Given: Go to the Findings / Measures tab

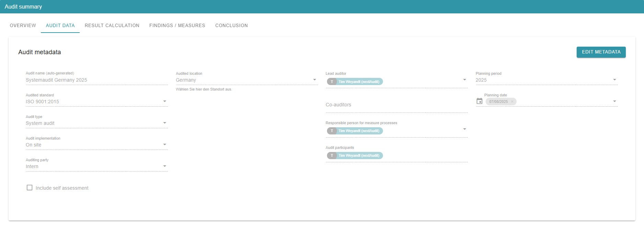Looking at the screenshot, I should point(177,25).
